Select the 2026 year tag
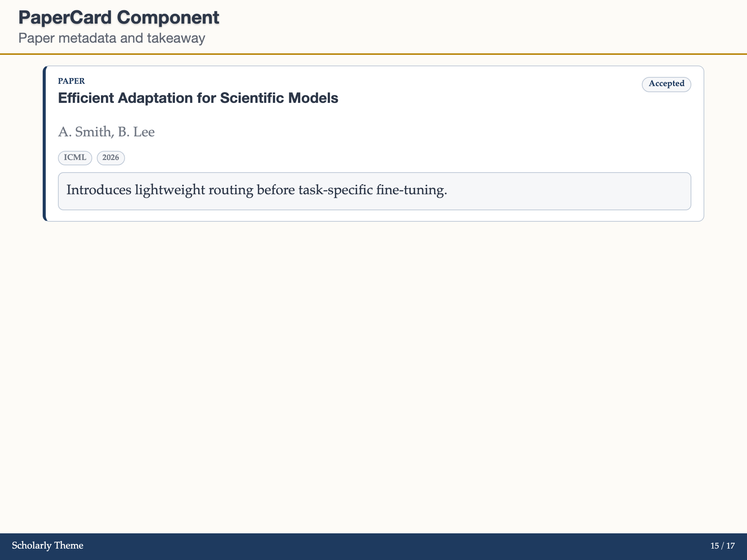 pos(111,158)
